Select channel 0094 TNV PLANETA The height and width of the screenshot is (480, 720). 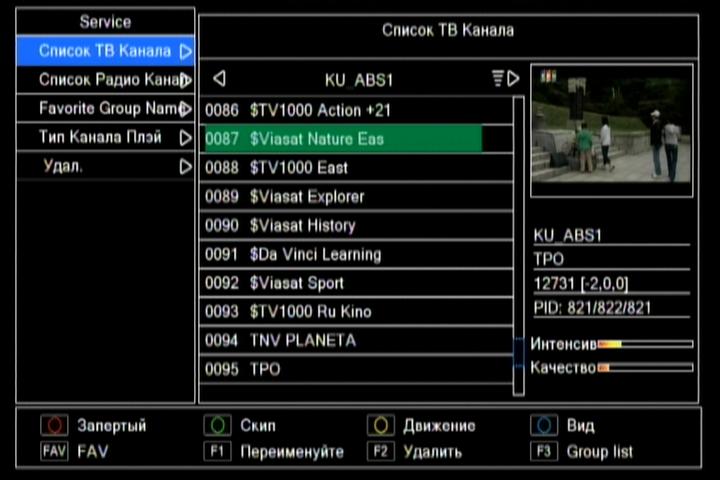pos(356,340)
